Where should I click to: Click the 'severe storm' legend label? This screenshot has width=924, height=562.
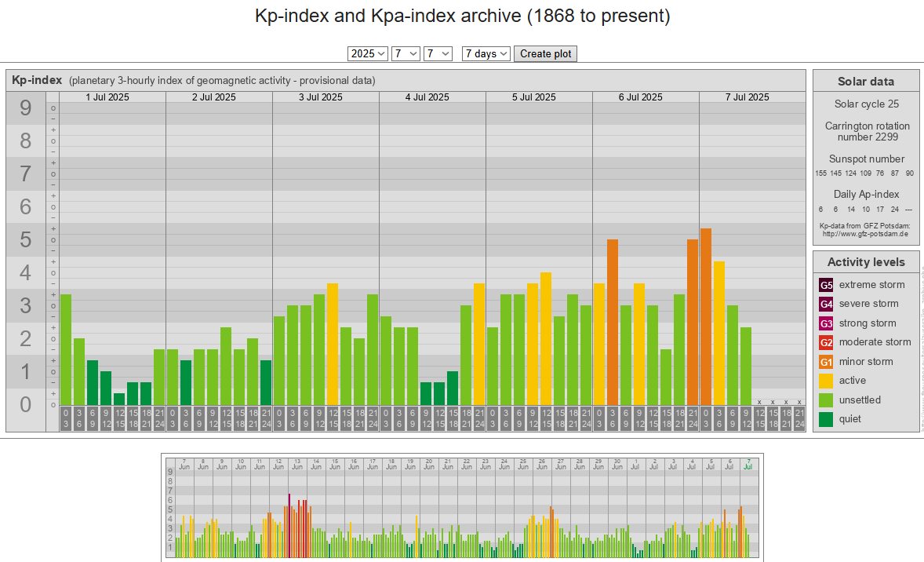868,304
